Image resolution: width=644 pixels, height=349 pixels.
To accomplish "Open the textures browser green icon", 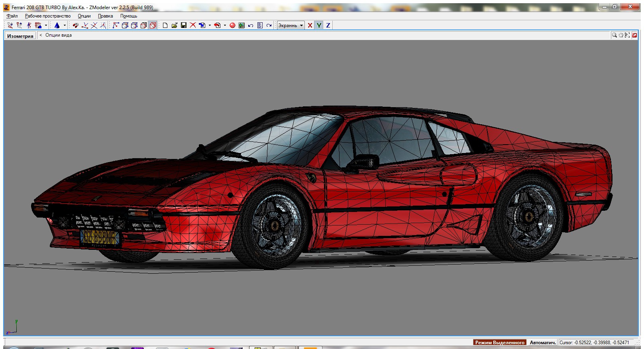I will pos(241,25).
